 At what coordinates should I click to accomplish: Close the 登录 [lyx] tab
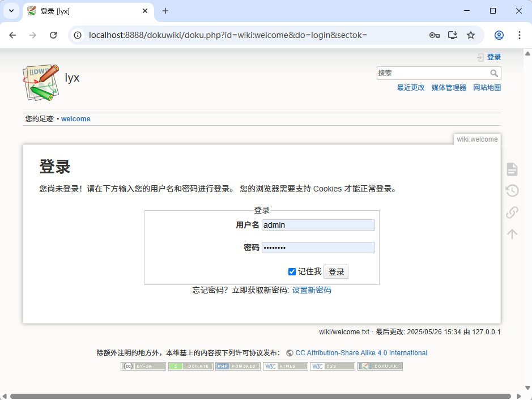coord(145,11)
